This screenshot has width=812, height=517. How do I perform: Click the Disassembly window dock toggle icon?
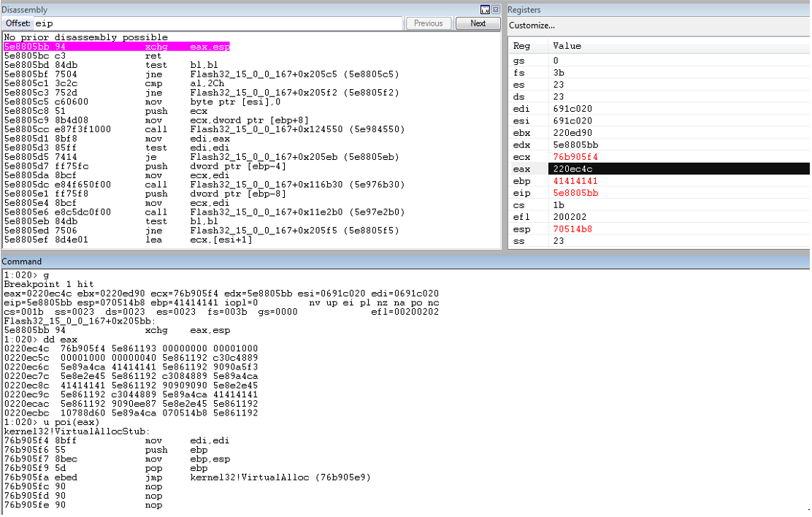click(485, 9)
